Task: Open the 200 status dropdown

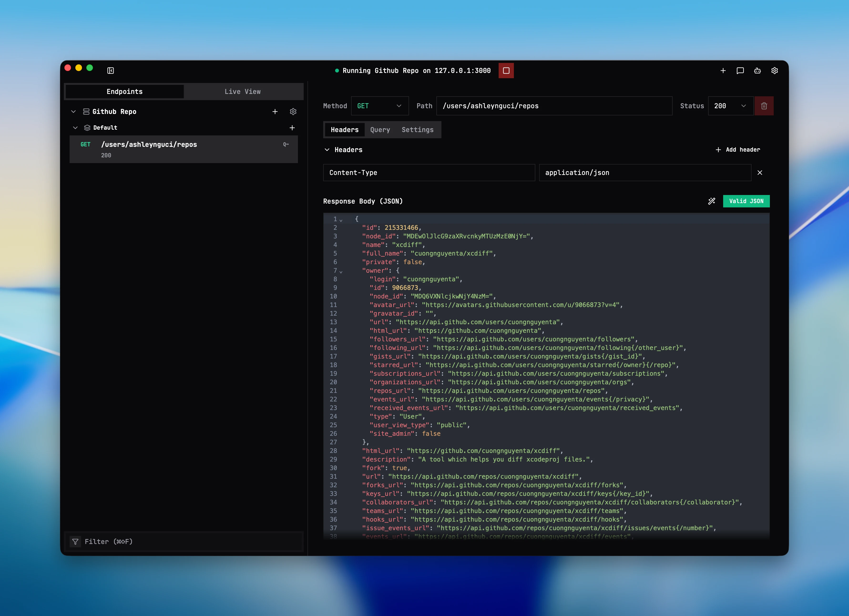Action: click(730, 106)
